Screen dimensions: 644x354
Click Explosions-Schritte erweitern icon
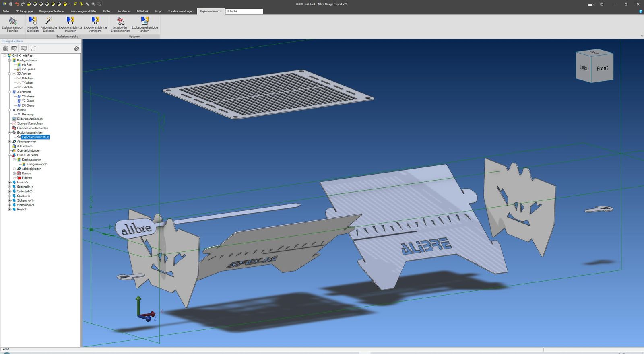pos(70,21)
